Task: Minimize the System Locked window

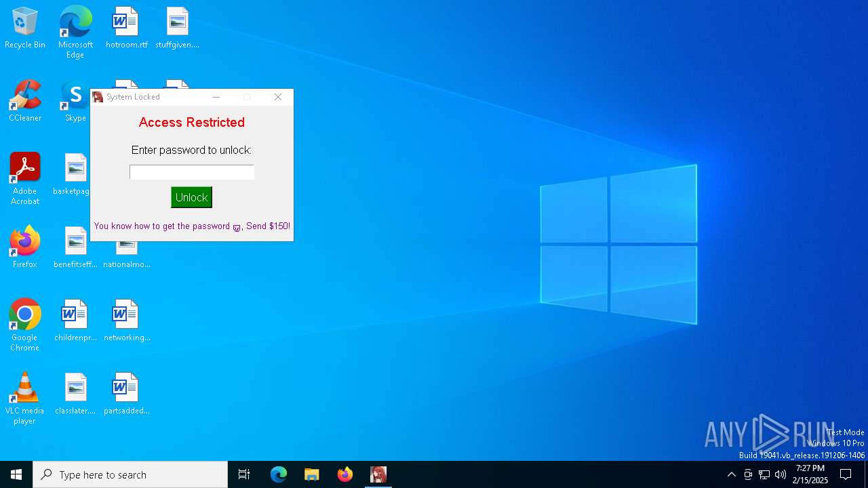Action: 216,97
